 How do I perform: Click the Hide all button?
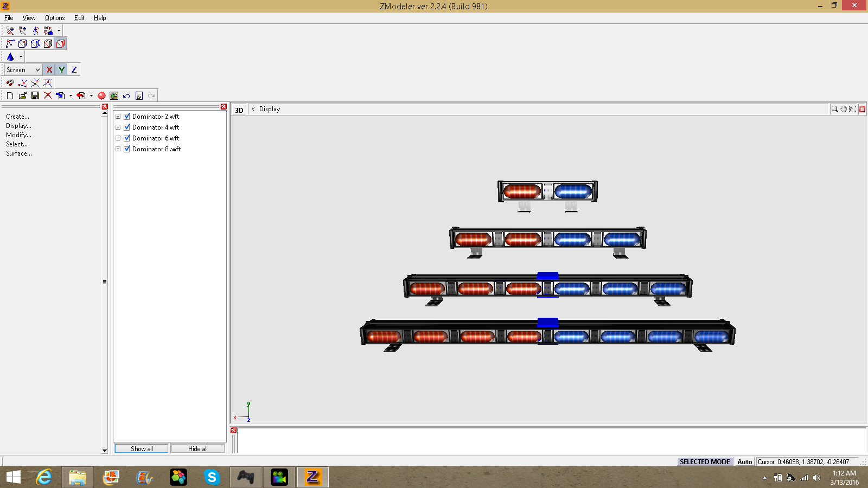[197, 448]
